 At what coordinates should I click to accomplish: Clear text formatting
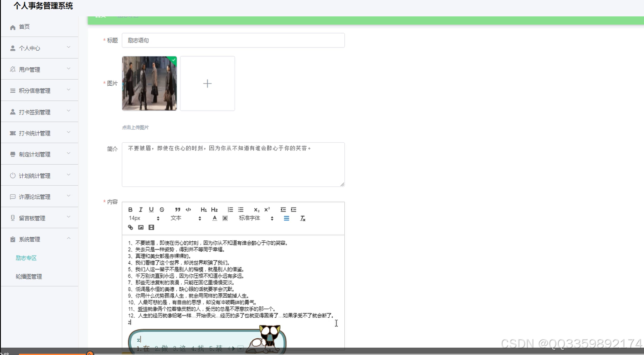pos(303,219)
